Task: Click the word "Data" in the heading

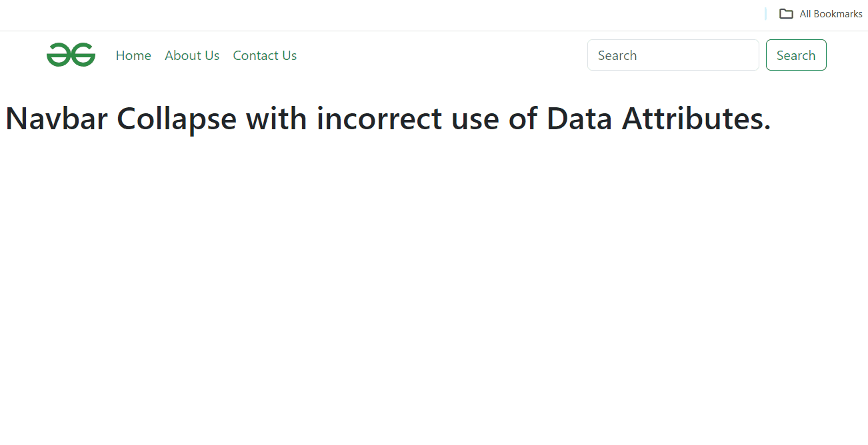Action: [x=579, y=119]
